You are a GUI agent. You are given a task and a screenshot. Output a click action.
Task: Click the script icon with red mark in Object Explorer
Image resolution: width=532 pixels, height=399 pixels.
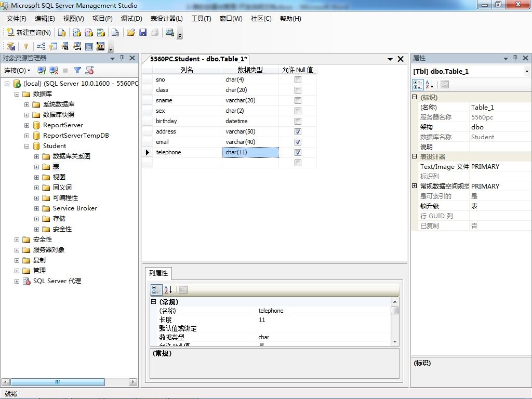[x=89, y=70]
